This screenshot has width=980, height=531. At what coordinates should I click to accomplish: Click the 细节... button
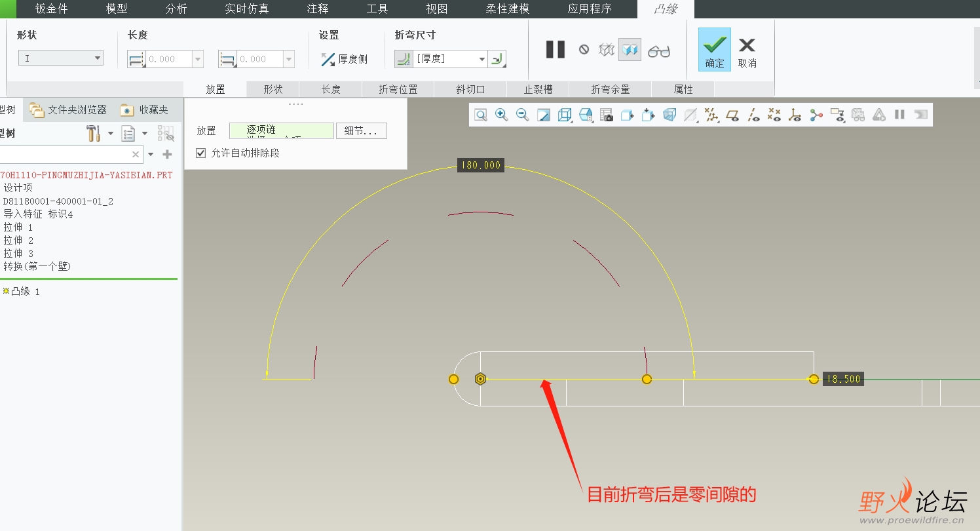click(362, 130)
